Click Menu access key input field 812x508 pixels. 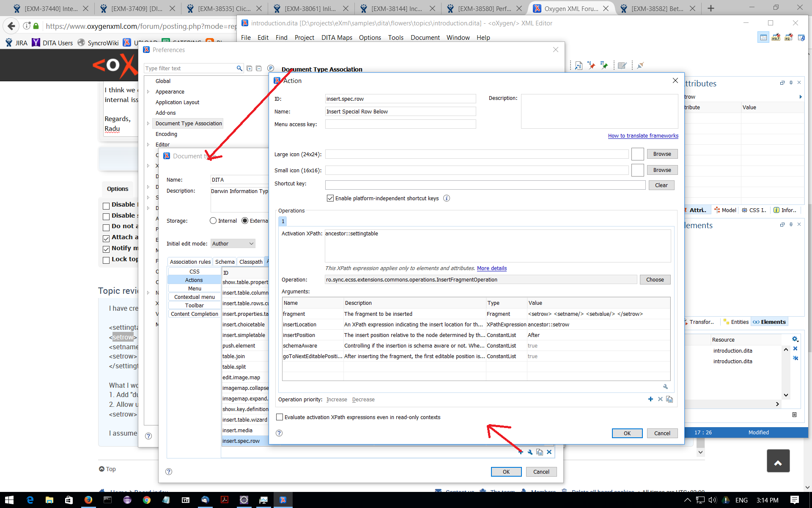coord(401,124)
